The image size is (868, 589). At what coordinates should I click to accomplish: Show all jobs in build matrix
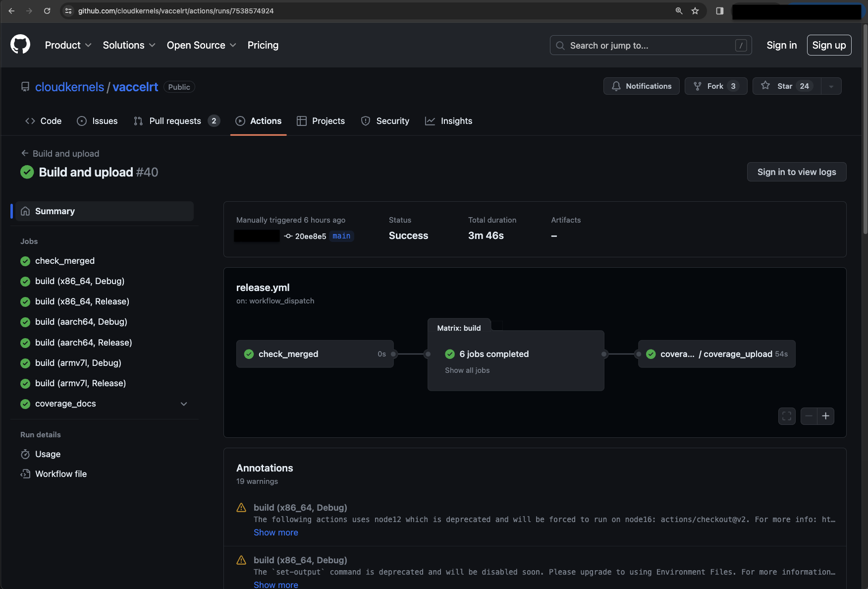pyautogui.click(x=467, y=370)
